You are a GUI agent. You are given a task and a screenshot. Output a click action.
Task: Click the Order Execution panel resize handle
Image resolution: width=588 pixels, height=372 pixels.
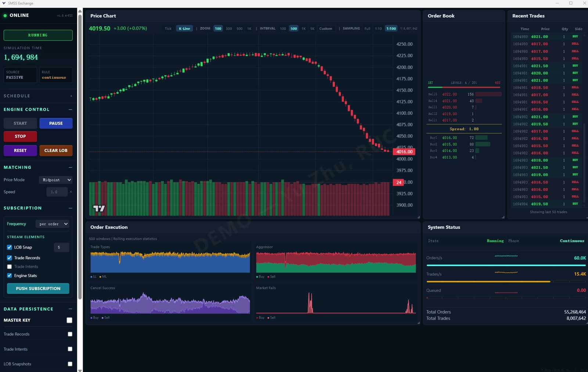pyautogui.click(x=419, y=323)
